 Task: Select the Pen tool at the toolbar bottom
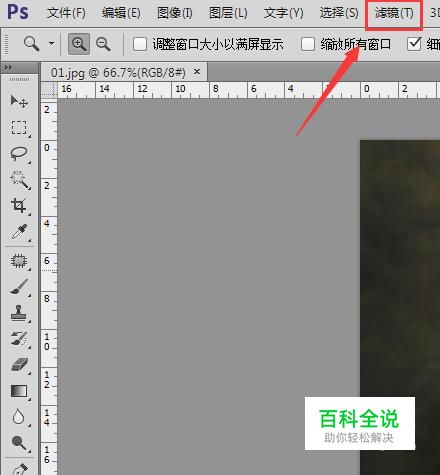point(19,469)
